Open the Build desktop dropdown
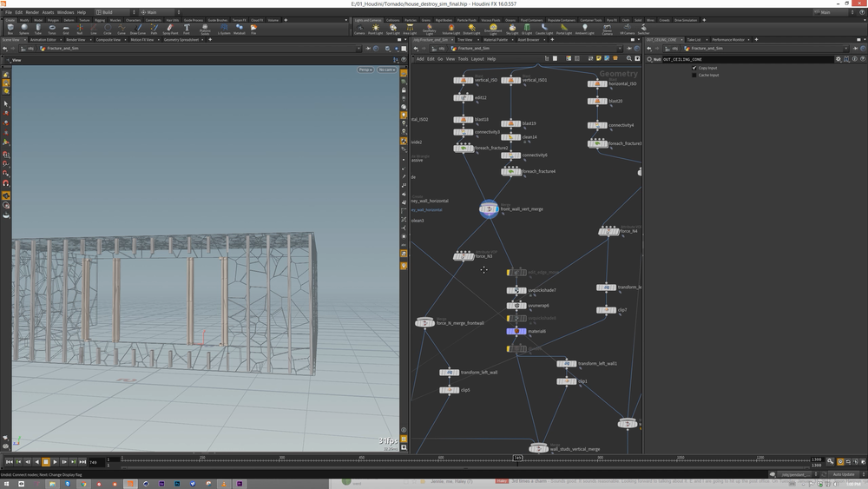868x489 pixels. [x=112, y=13]
